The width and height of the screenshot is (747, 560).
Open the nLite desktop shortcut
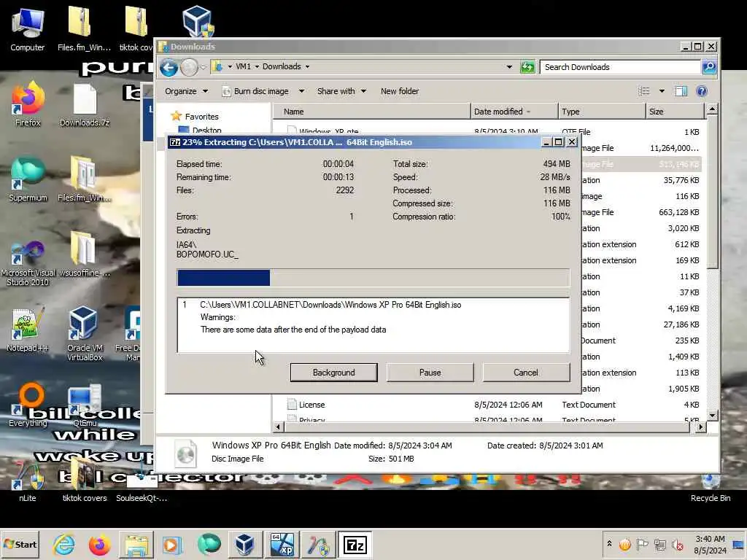pyautogui.click(x=28, y=481)
